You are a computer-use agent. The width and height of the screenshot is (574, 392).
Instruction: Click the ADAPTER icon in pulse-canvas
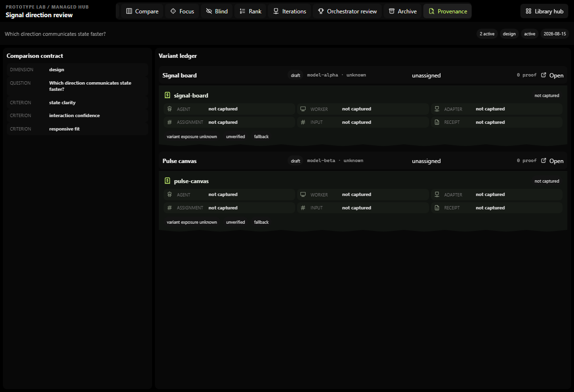[x=437, y=195]
